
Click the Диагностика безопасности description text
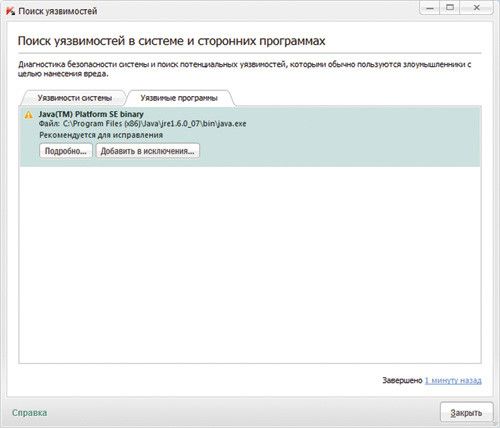click(x=244, y=69)
